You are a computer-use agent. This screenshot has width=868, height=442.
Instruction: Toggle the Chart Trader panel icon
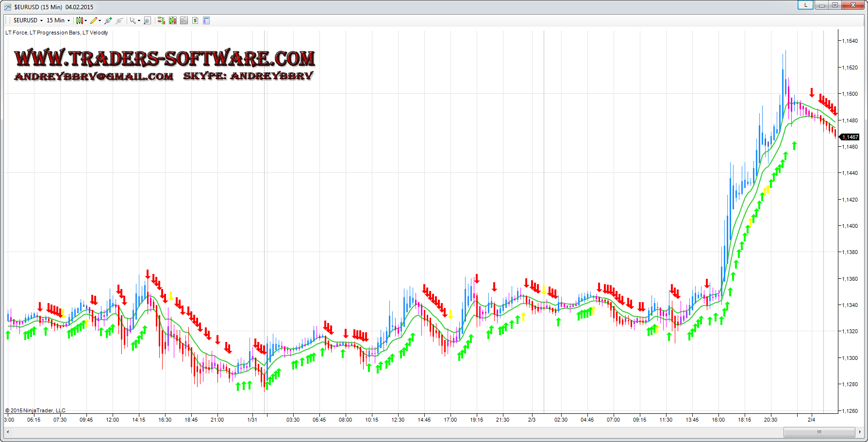(161, 20)
